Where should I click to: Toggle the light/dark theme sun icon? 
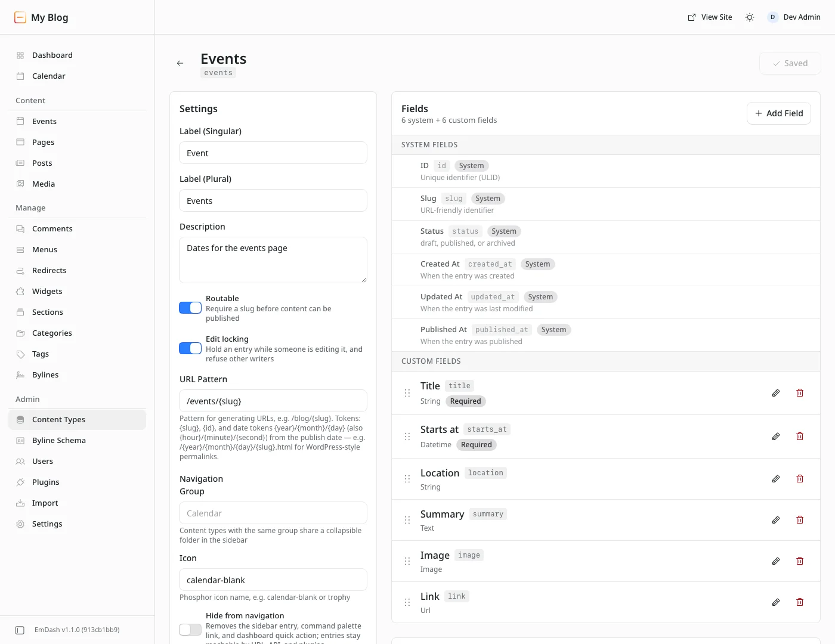coord(750,17)
